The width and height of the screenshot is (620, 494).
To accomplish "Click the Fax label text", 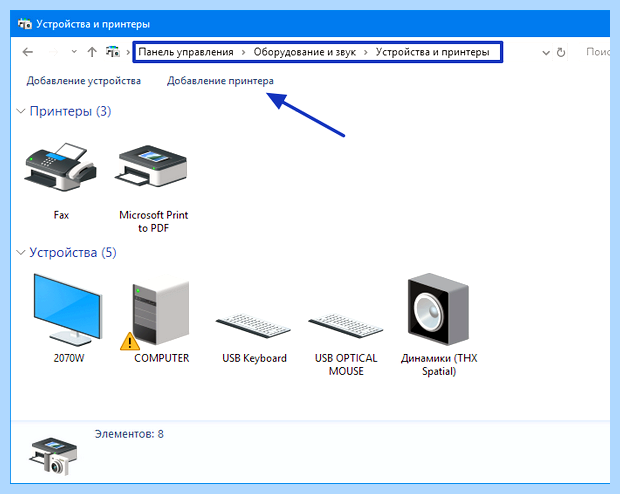I will pyautogui.click(x=61, y=215).
